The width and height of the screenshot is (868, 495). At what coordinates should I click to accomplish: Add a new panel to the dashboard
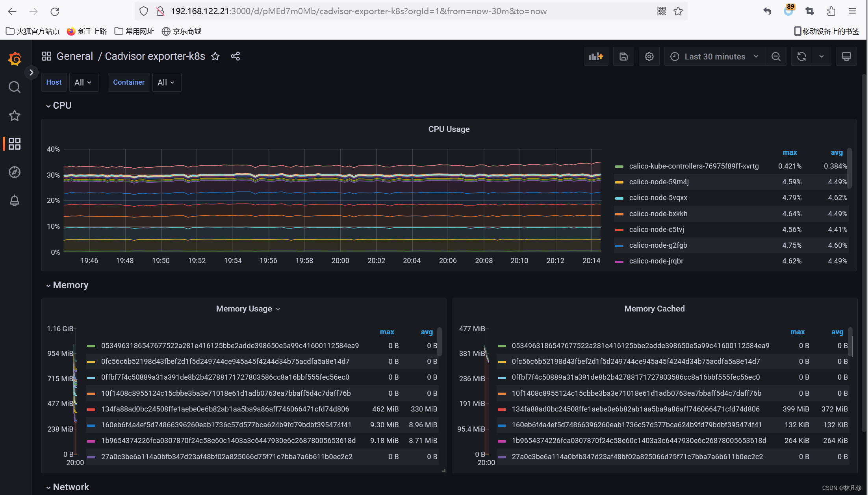[x=596, y=57]
